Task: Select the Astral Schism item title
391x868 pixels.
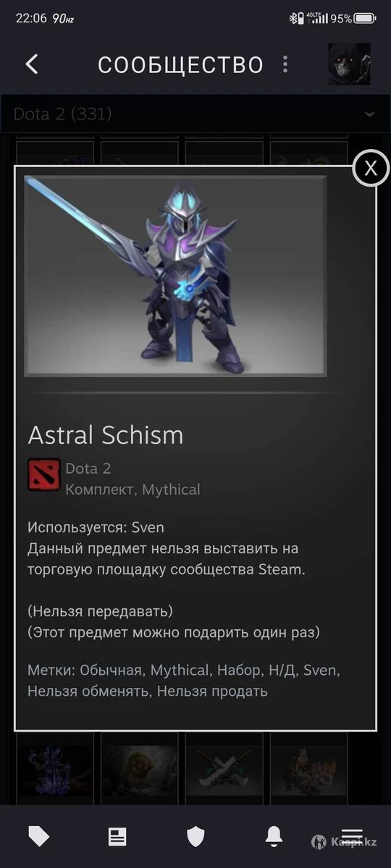Action: point(106,435)
